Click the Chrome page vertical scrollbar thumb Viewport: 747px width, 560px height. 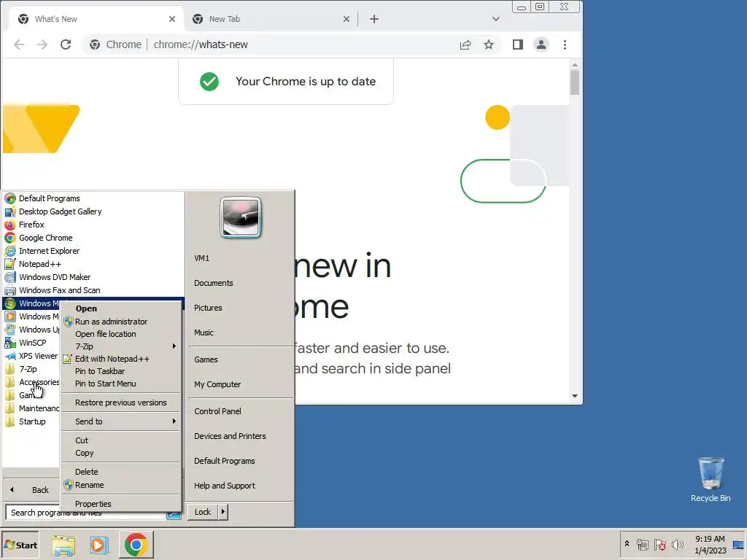click(575, 82)
